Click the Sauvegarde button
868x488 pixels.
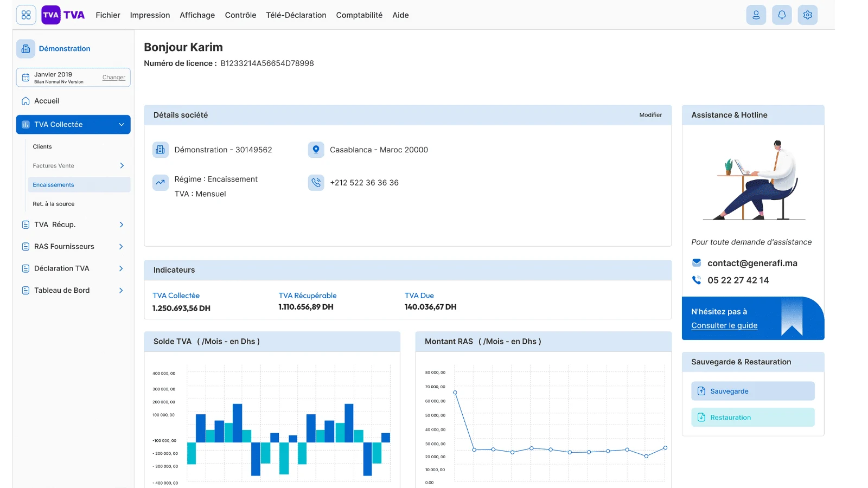[753, 391]
